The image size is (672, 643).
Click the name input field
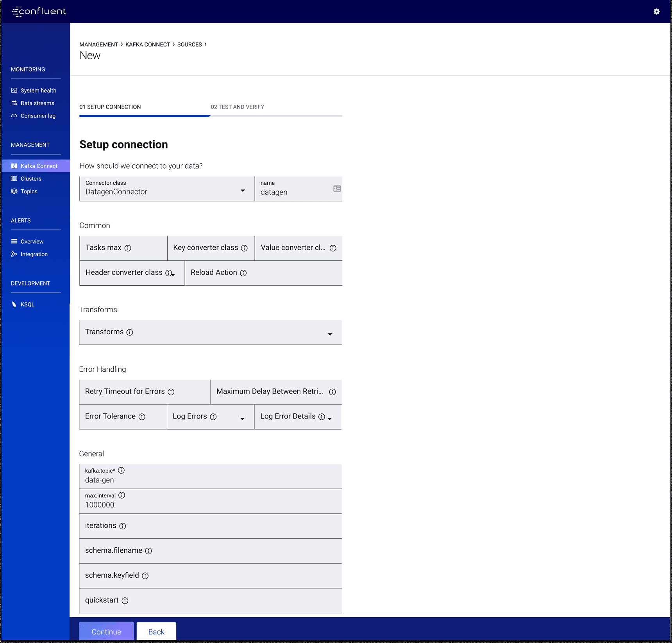pos(298,189)
